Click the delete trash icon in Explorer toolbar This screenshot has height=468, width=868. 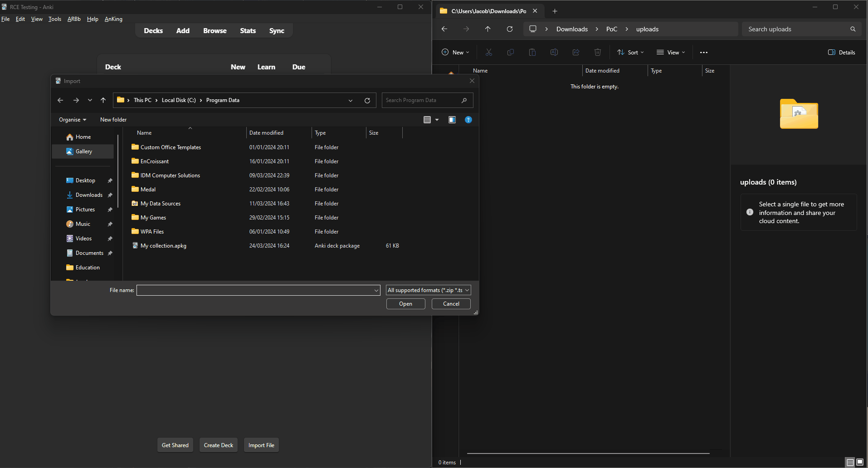point(597,53)
